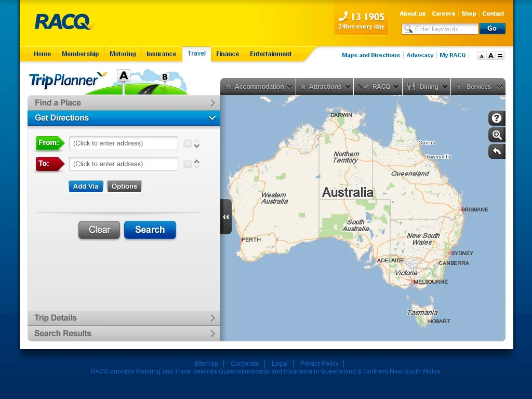
Task: Click the phone 13 1905 contact badge
Action: (362, 20)
